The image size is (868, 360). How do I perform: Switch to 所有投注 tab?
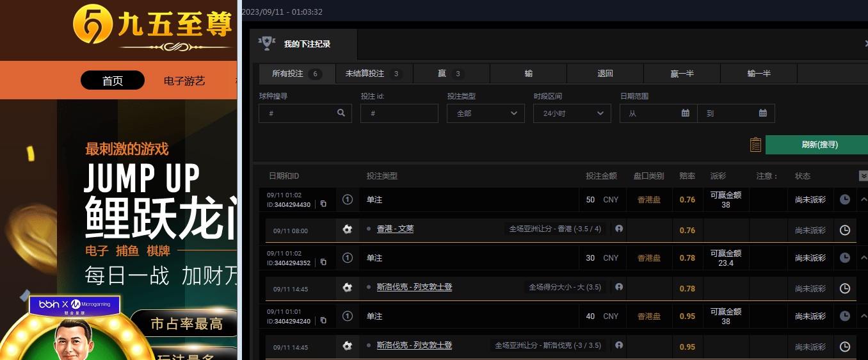pos(297,74)
